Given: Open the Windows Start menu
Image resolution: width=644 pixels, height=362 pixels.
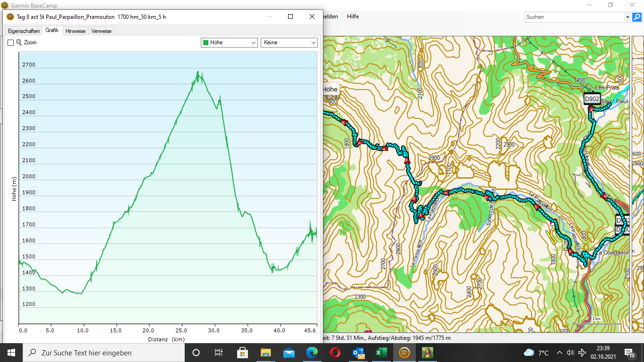Looking at the screenshot, I should (x=11, y=353).
